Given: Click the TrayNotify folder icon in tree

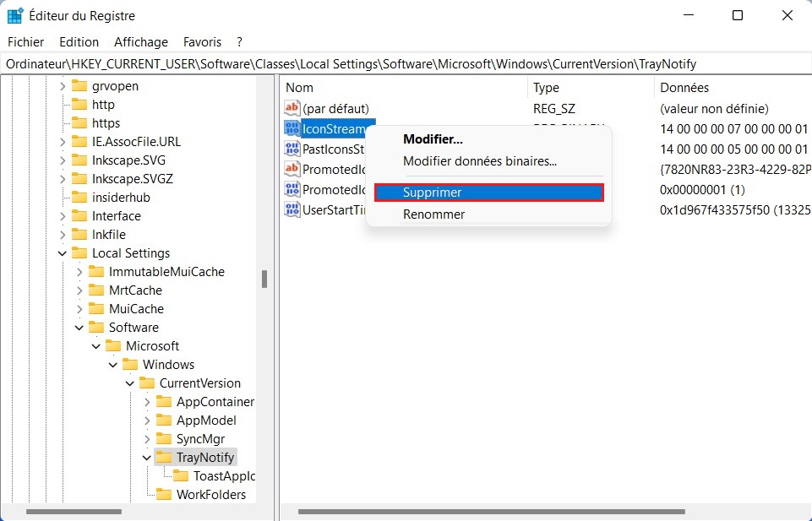Looking at the screenshot, I should 164,458.
